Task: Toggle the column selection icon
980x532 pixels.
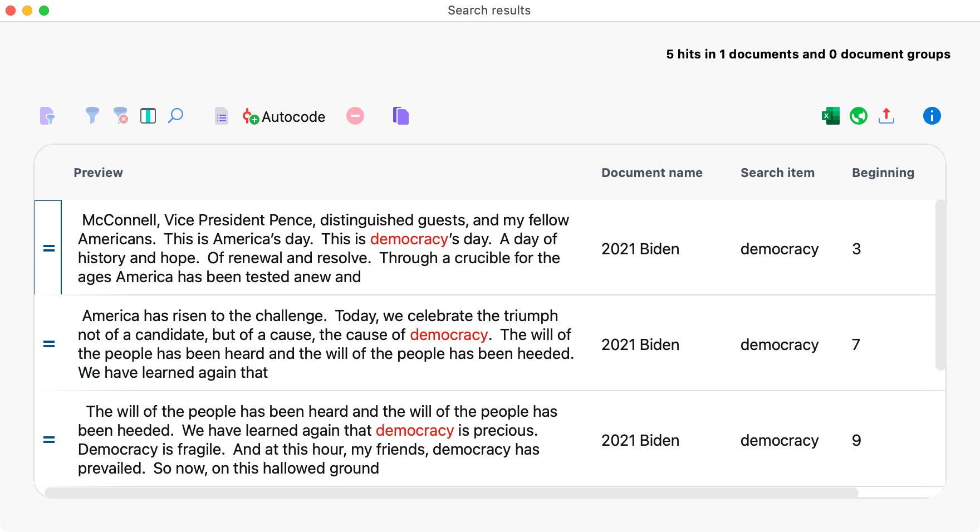Action: point(148,116)
